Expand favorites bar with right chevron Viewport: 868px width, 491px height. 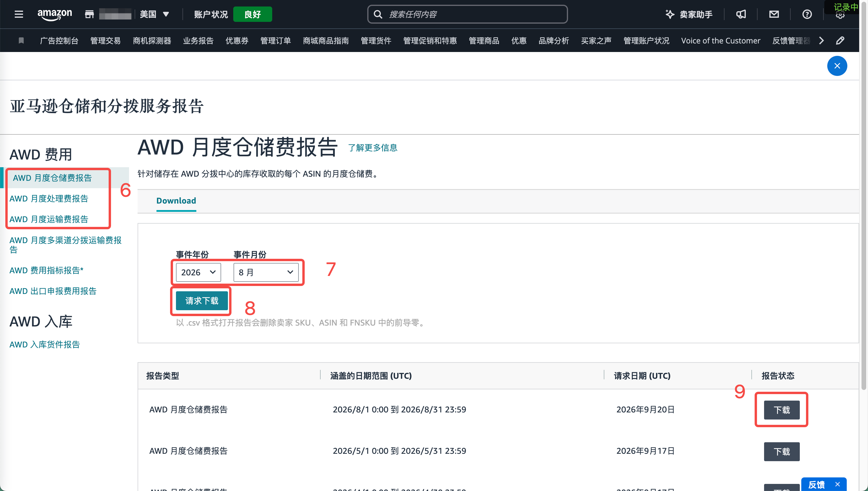pyautogui.click(x=821, y=40)
